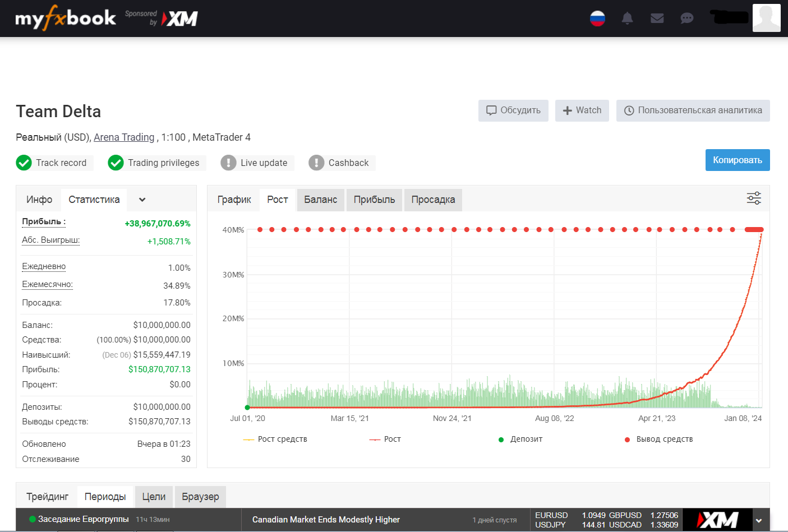Screen dimensions: 788x532
Task: Click the Track record green checkmark icon
Action: (x=24, y=163)
